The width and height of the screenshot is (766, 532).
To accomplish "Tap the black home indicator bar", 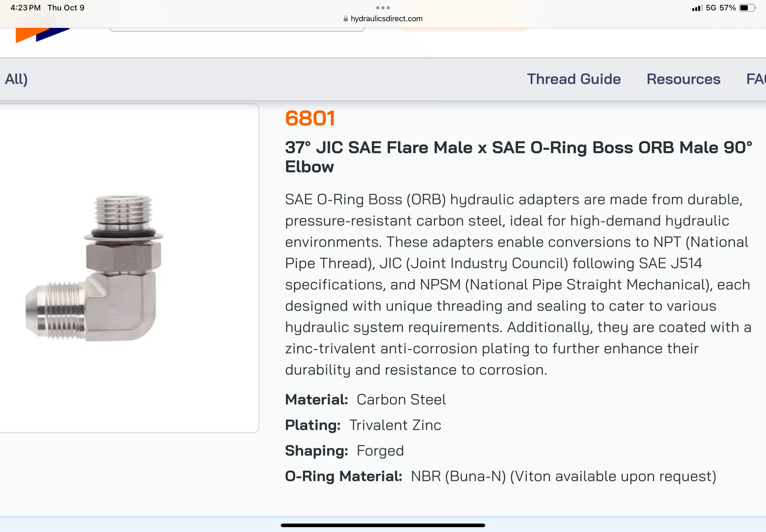I will [382, 525].
